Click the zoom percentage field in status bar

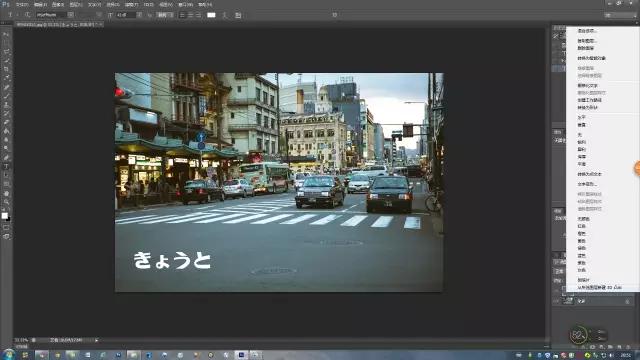[22, 340]
